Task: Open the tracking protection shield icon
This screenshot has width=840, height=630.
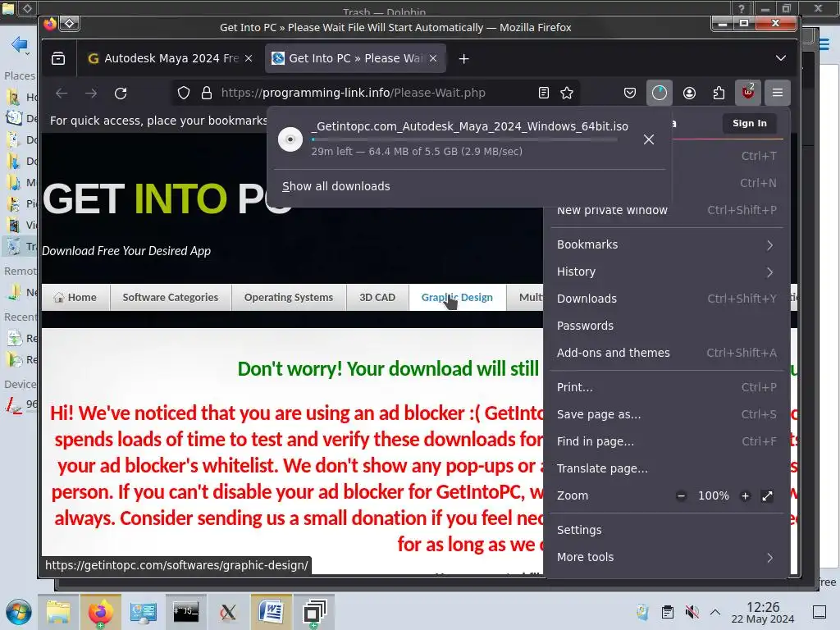Action: coord(184,94)
